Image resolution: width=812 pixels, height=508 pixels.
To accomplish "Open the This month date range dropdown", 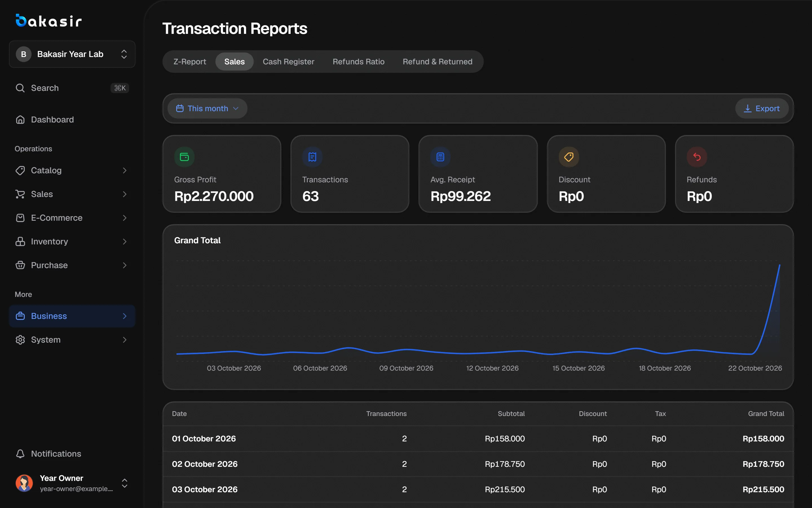I will (x=207, y=109).
